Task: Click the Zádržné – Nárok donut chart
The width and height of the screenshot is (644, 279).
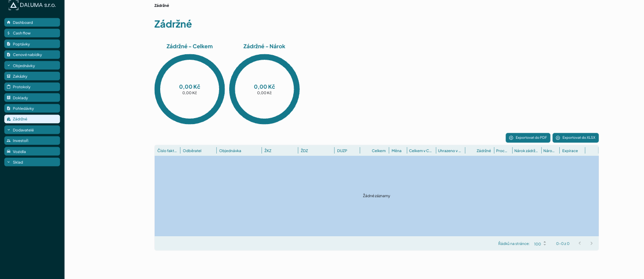Action: 264,89
